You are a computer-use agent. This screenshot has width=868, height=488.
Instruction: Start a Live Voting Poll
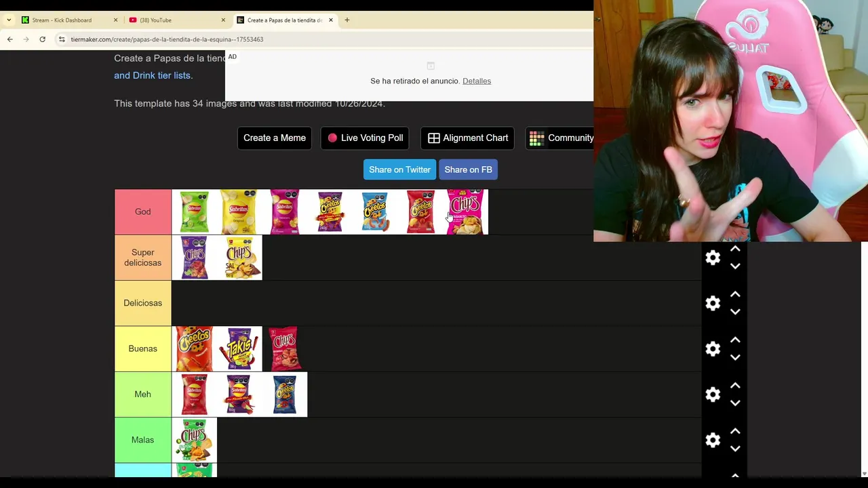[365, 138]
